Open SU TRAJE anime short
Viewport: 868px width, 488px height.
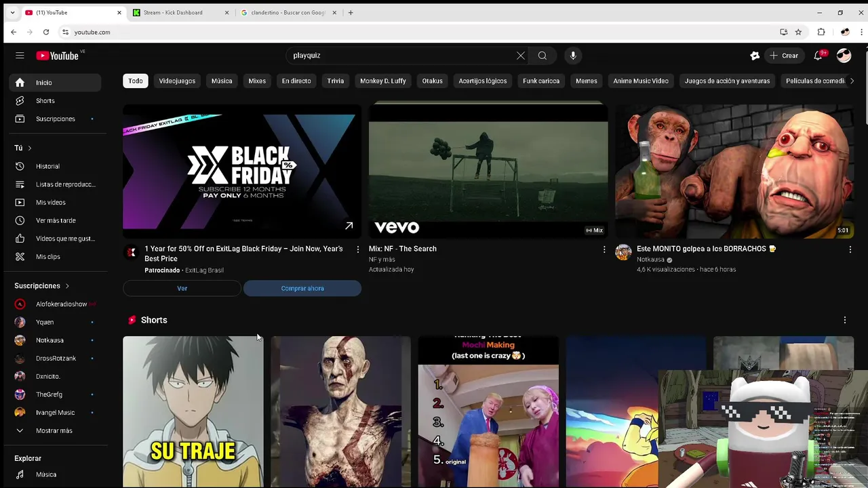pos(193,412)
